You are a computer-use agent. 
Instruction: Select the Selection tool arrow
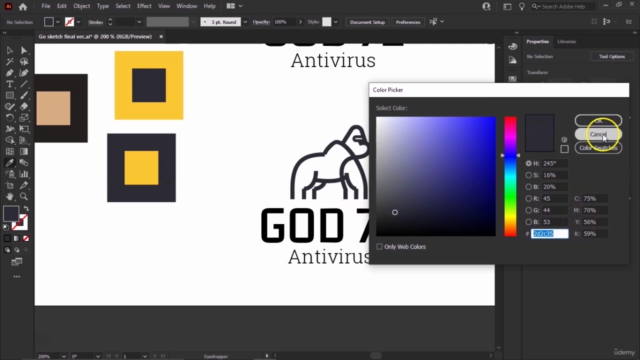click(x=9, y=51)
